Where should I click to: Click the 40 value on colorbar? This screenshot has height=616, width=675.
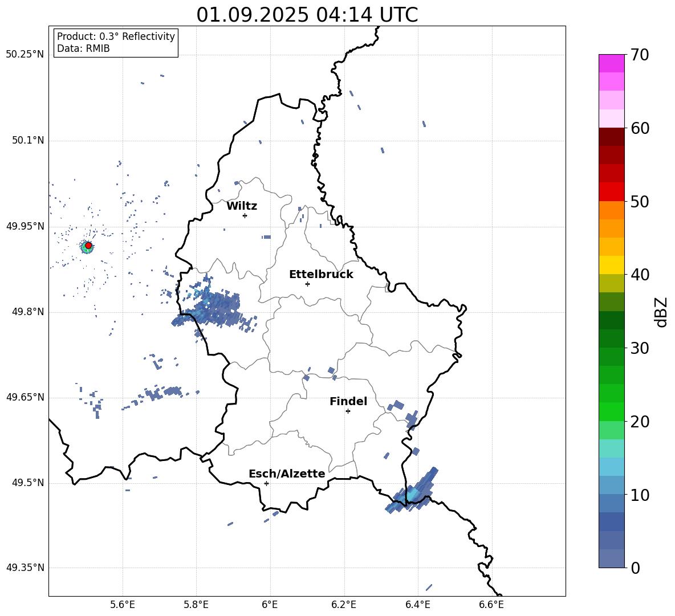pos(640,275)
